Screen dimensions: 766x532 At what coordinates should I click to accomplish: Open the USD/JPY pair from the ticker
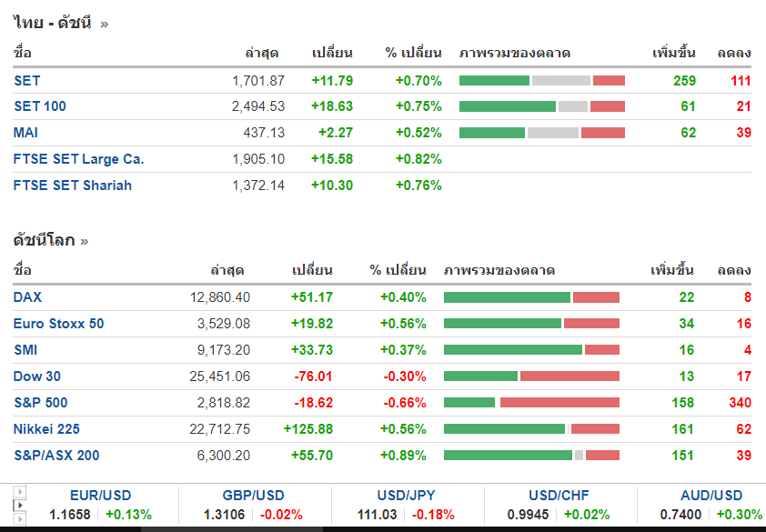(407, 496)
